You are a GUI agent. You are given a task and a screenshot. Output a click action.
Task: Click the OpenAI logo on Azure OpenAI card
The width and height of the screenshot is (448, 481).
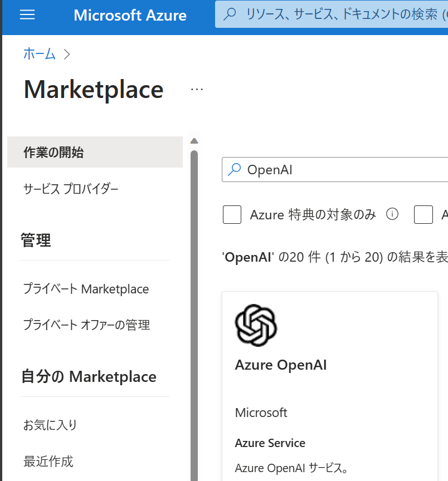[256, 326]
